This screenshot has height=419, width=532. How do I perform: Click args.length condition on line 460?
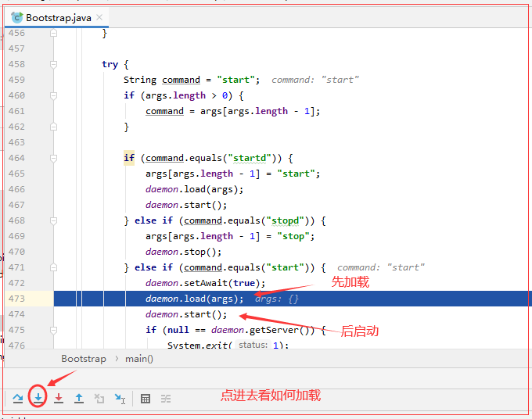point(186,95)
